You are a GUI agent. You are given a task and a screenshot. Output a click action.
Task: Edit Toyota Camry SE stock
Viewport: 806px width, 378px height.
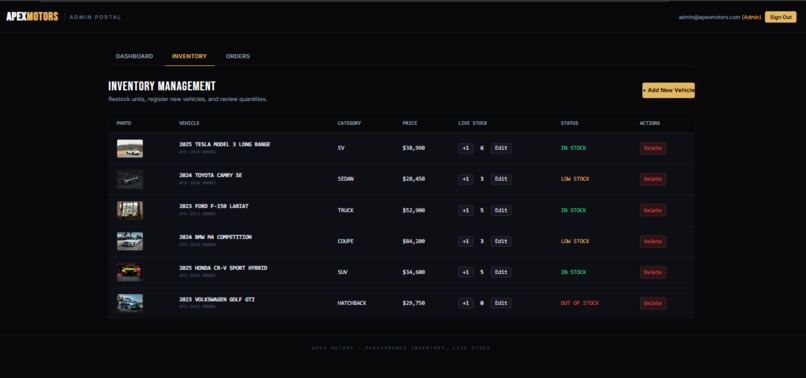(x=501, y=179)
